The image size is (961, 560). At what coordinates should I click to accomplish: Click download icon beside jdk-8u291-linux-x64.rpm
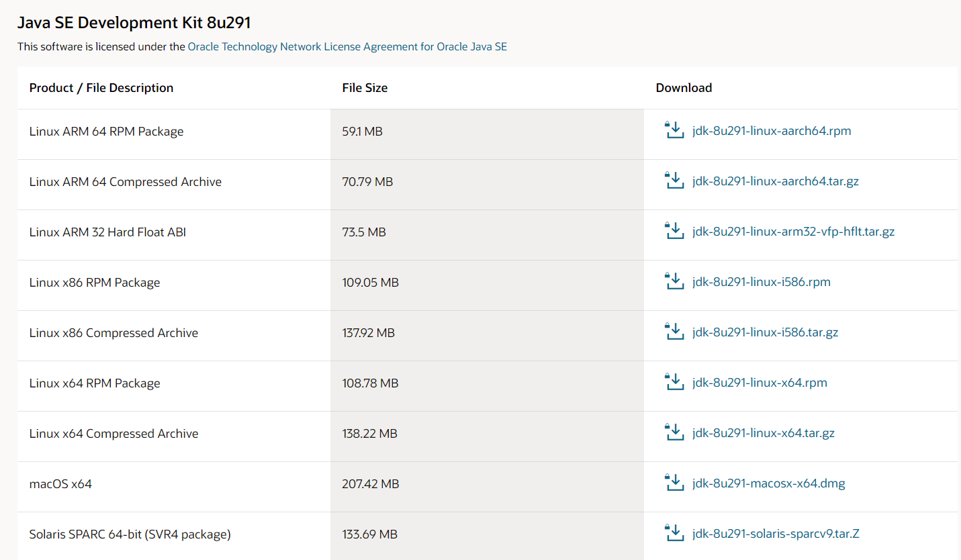coord(674,382)
